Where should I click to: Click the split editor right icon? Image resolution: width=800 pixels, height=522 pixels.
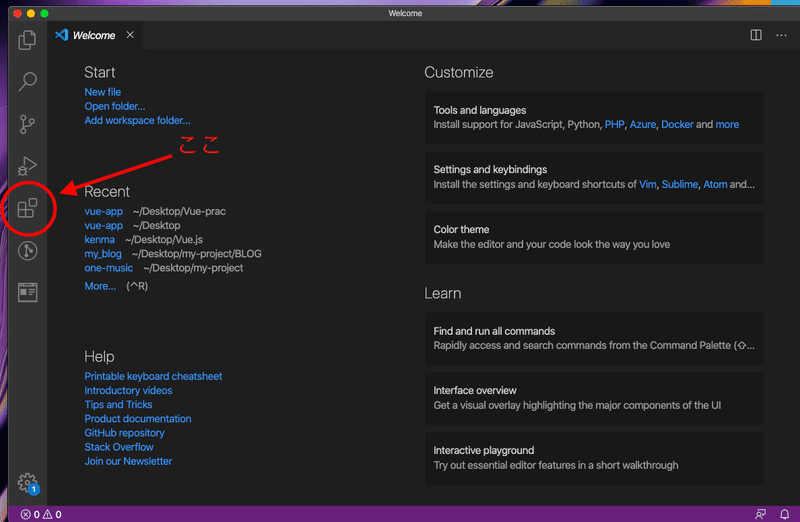[756, 35]
